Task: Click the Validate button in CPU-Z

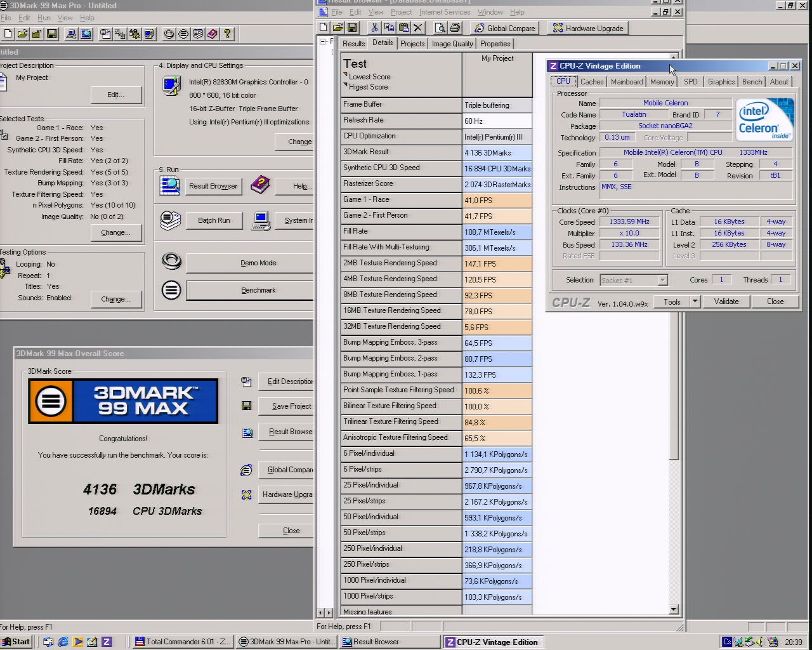Action: click(726, 302)
